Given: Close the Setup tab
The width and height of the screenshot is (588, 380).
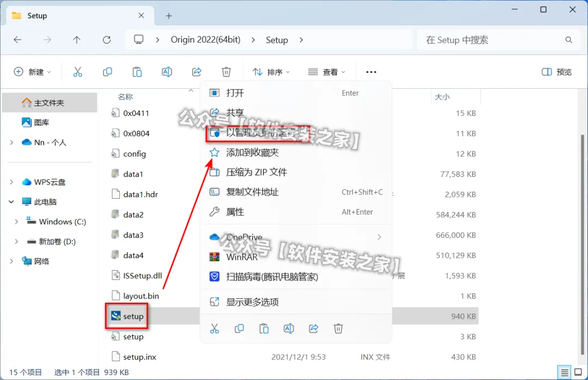Looking at the screenshot, I should pyautogui.click(x=141, y=15).
